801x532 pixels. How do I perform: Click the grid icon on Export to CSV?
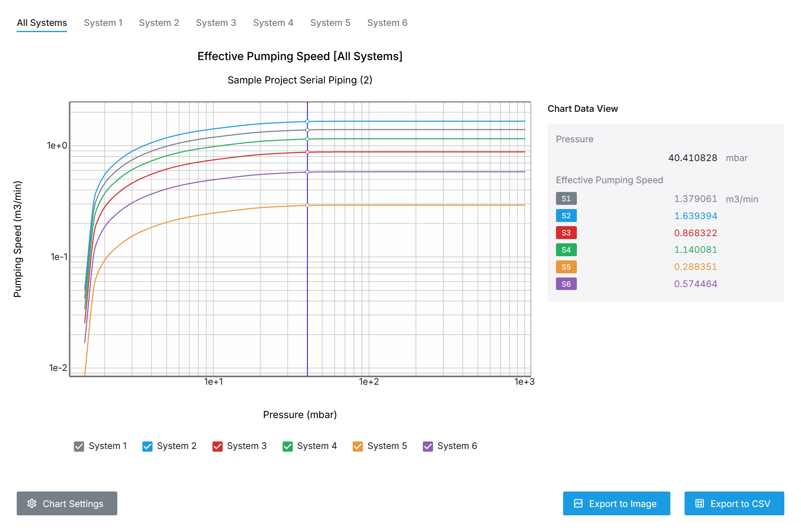(700, 504)
